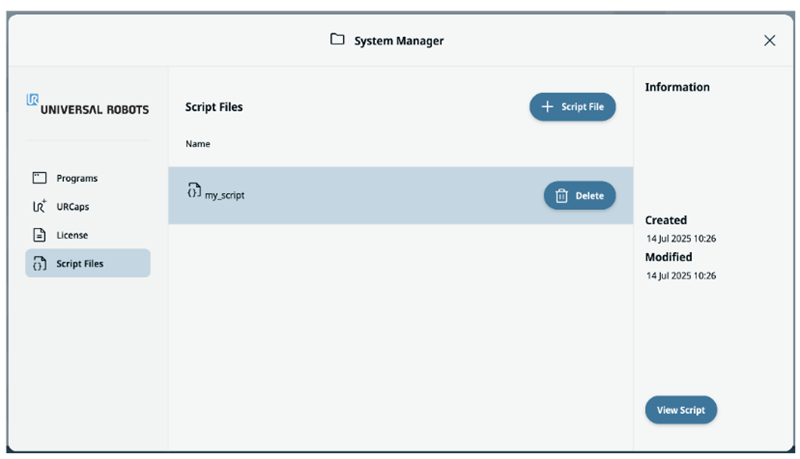
Task: Click the Script Files list heading
Action: click(214, 107)
